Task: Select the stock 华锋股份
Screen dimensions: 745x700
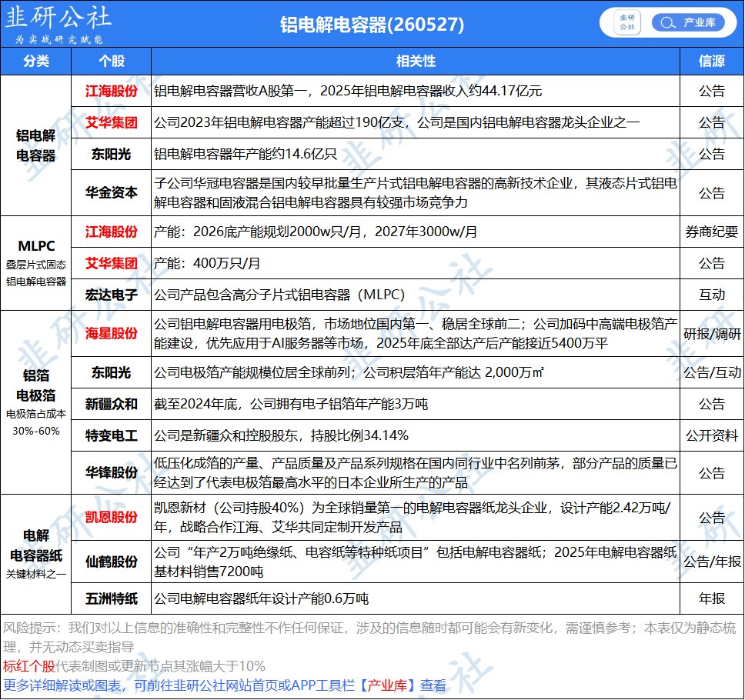Action: (111, 472)
